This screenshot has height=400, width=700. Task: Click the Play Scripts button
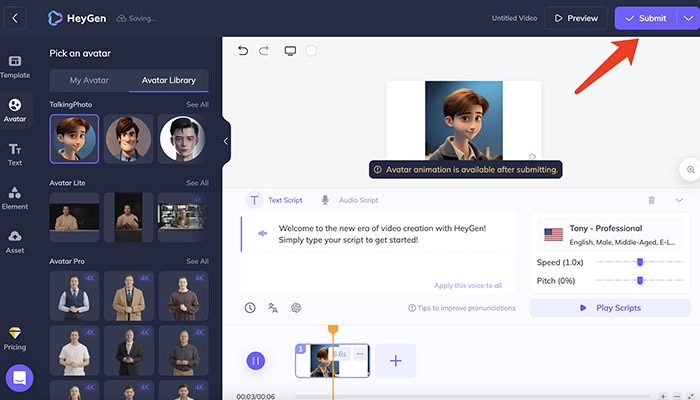pyautogui.click(x=609, y=308)
